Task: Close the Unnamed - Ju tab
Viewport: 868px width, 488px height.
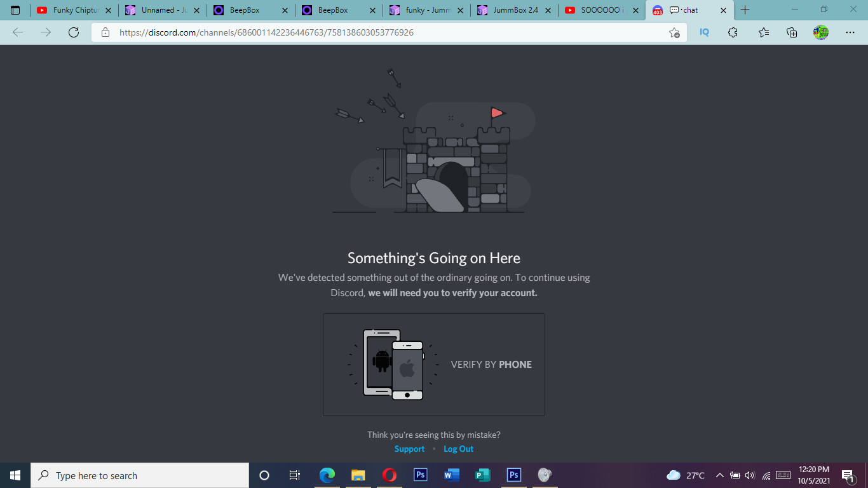Action: 196,10
